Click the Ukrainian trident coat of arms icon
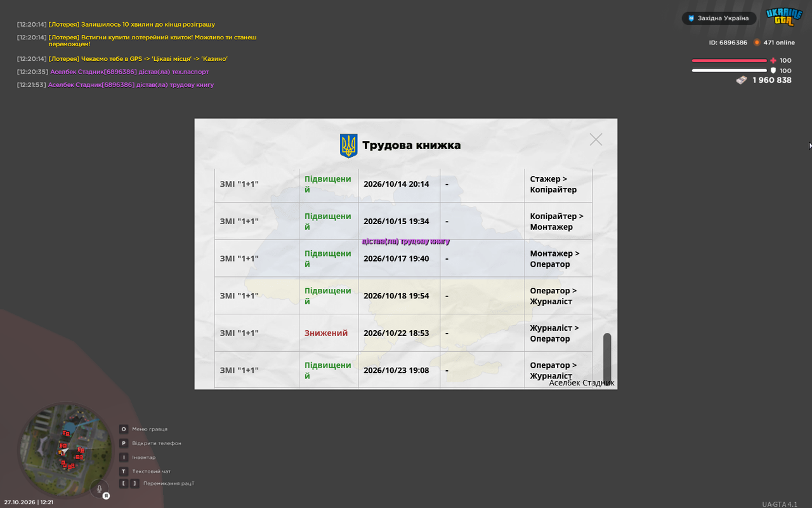This screenshot has width=812, height=508. 348,145
